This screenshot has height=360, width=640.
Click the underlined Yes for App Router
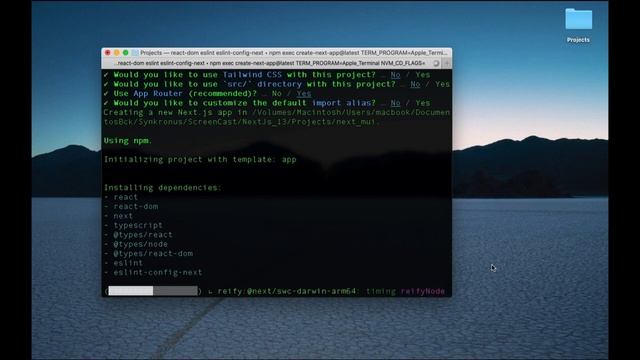click(304, 93)
